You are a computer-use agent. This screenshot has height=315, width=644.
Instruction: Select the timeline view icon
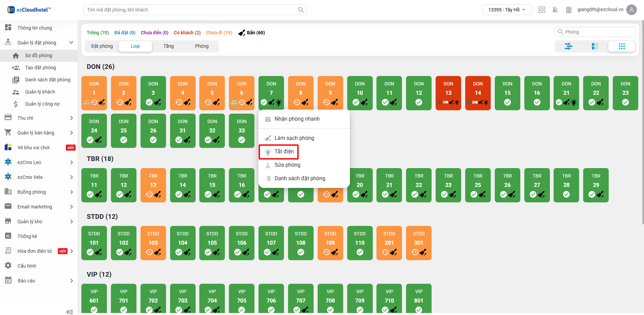coord(568,46)
